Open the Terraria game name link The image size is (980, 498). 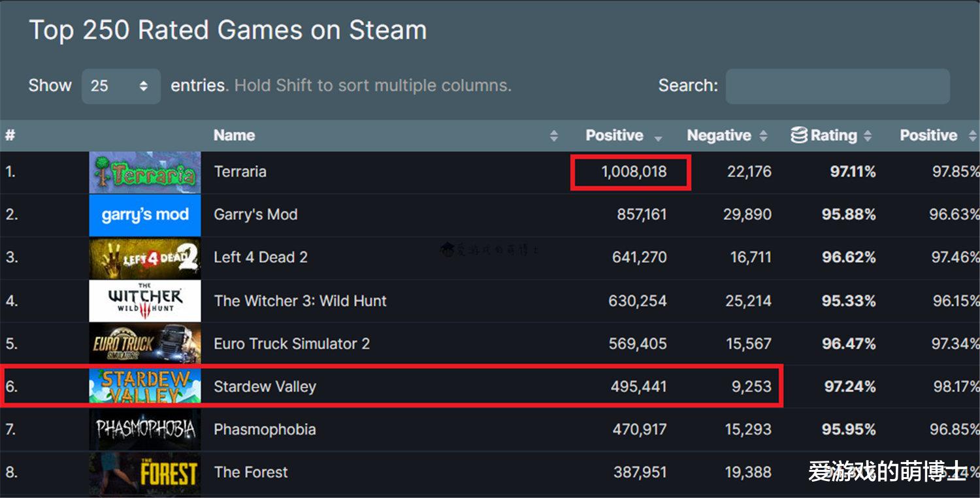tap(240, 172)
